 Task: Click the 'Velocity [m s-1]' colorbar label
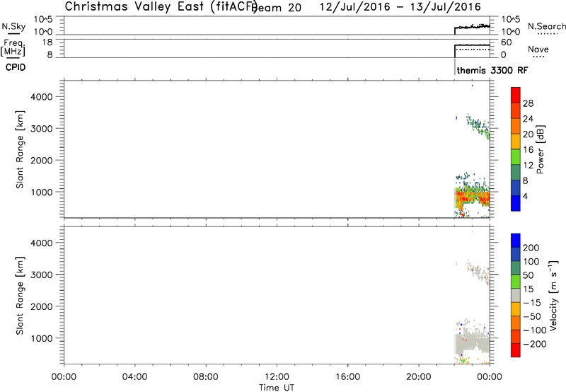(553, 295)
